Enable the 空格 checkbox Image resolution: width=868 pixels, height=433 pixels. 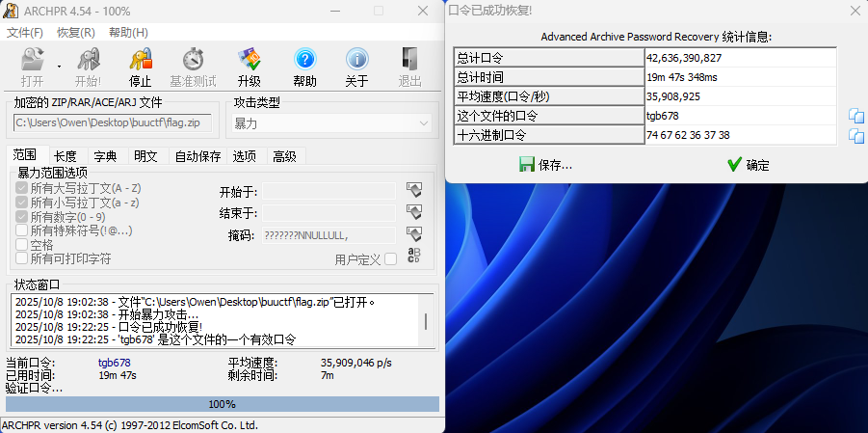(21, 245)
